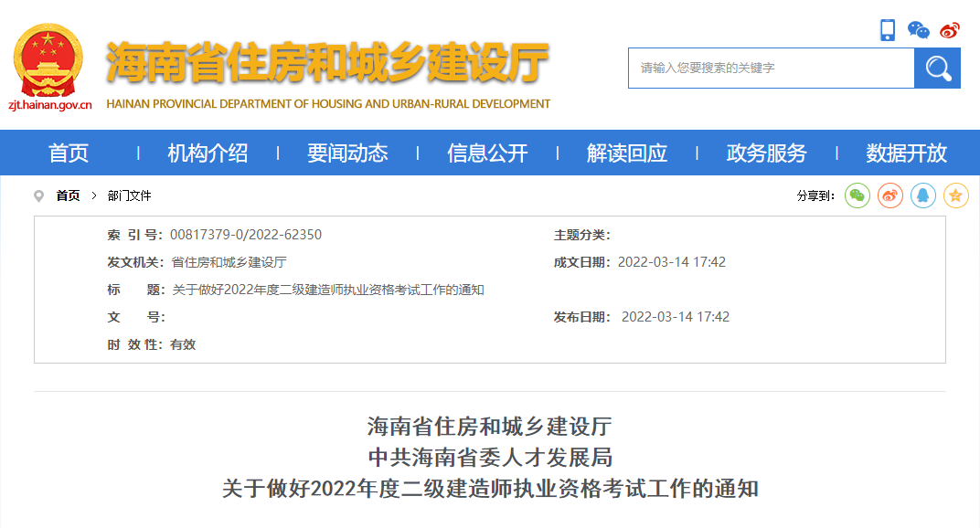Click the 部门文件 breadcrumb link
Screen dimensions: 980x528
click(x=129, y=195)
